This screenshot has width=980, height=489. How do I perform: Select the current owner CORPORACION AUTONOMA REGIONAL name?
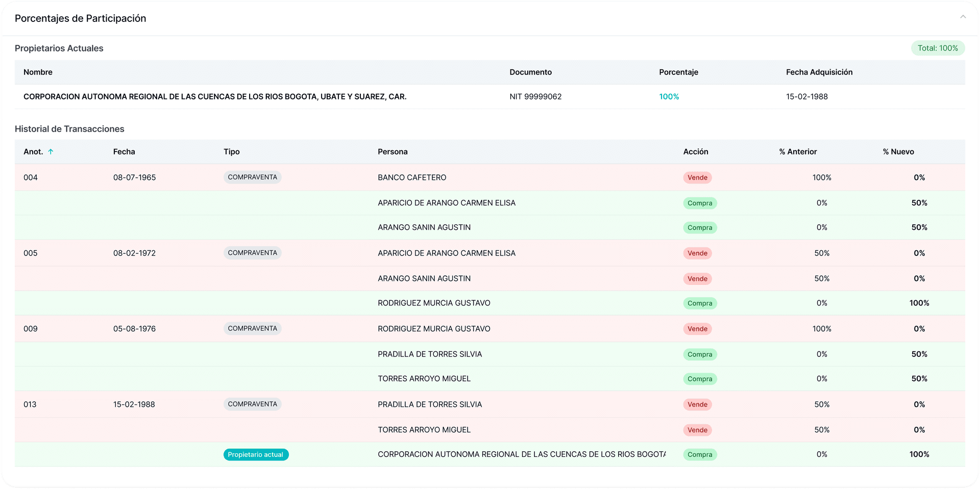[215, 96]
